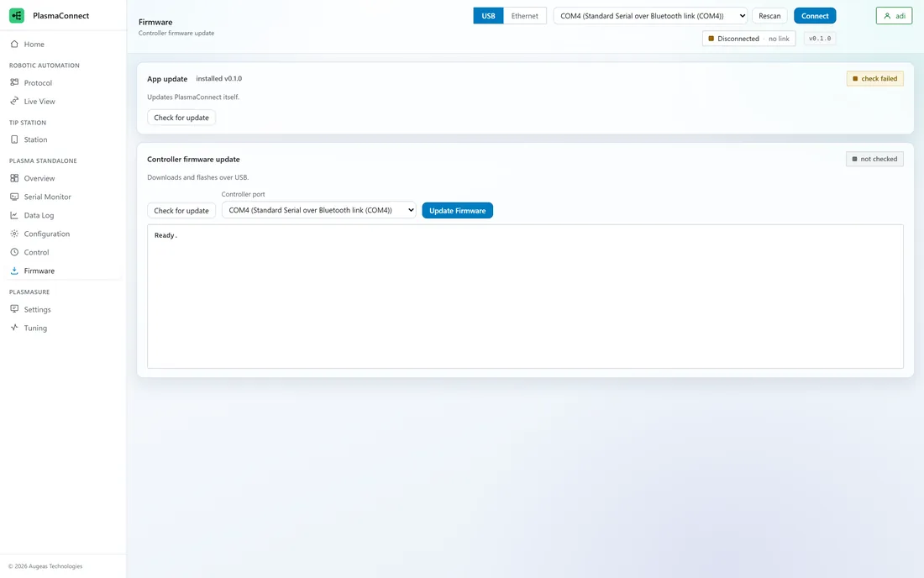
Task: Click the 'check failed' status badge
Action: tap(875, 78)
